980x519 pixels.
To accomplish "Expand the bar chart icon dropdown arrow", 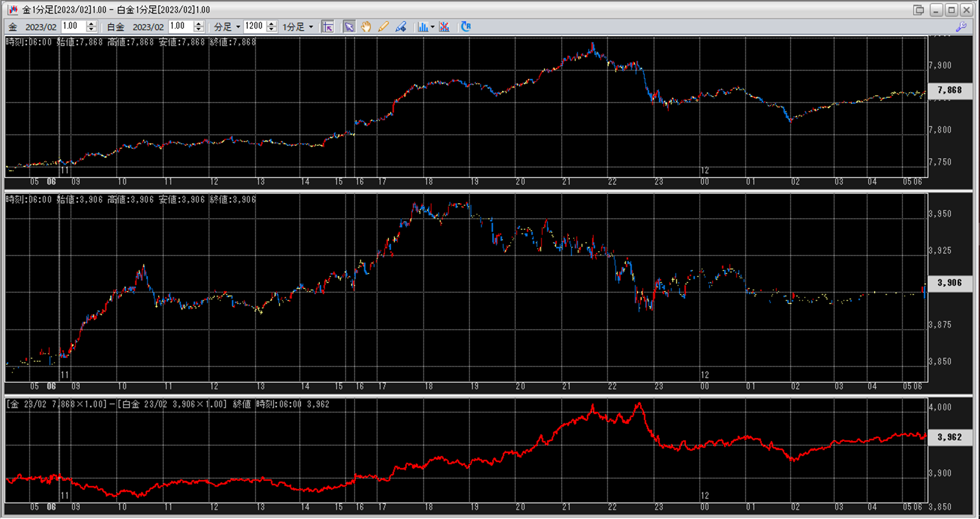I will pyautogui.click(x=432, y=27).
